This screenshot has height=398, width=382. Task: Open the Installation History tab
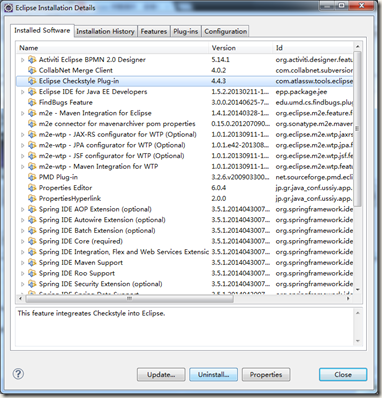(105, 31)
